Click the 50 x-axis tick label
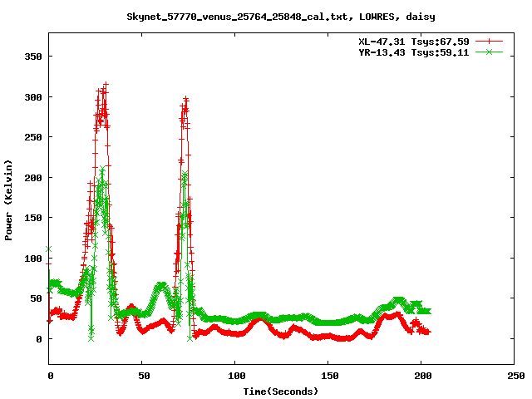This screenshot has height=399, width=532. (144, 376)
